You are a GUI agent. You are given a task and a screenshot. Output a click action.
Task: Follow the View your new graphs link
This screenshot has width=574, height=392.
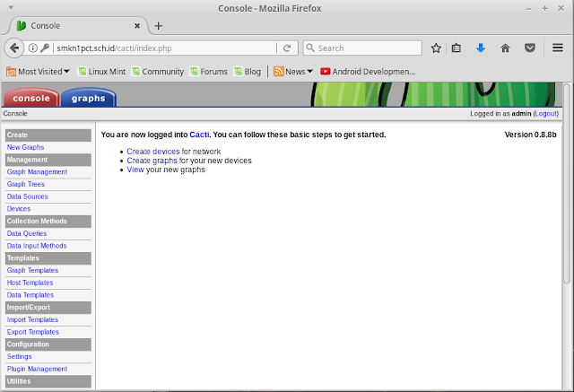click(135, 170)
